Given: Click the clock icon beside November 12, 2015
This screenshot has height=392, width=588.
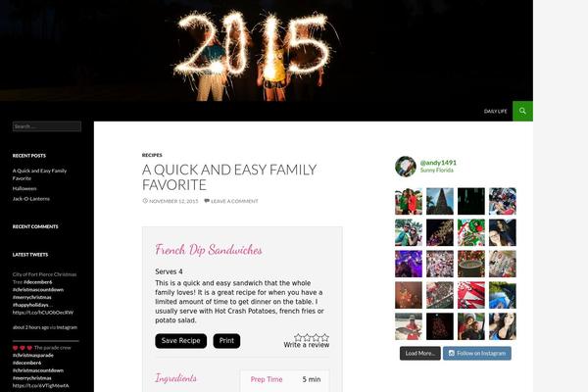Looking at the screenshot, I should (x=145, y=201).
